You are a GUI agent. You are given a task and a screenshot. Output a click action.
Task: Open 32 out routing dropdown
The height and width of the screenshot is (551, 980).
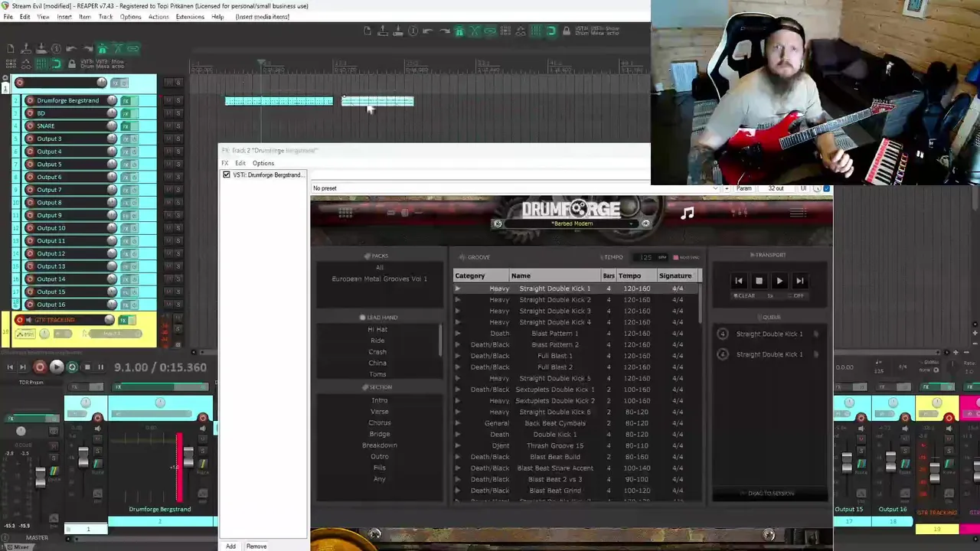(x=776, y=188)
